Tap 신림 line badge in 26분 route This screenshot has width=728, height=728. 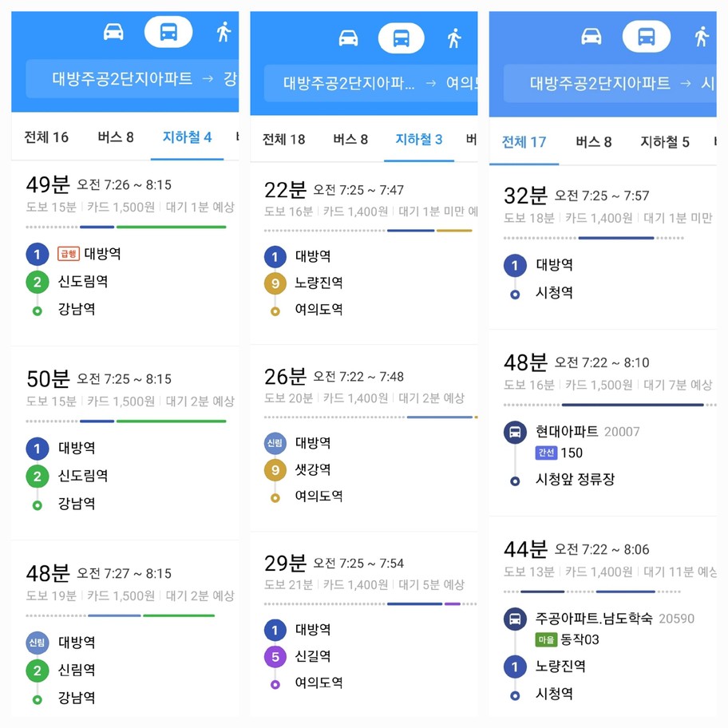(275, 443)
